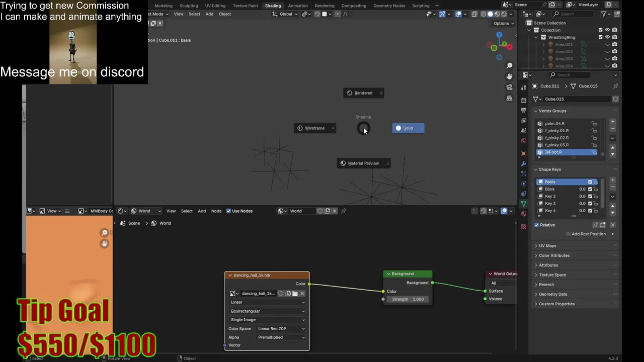Clear shape keys with X button
Viewport: 644px width, 362px height.
[612, 225]
